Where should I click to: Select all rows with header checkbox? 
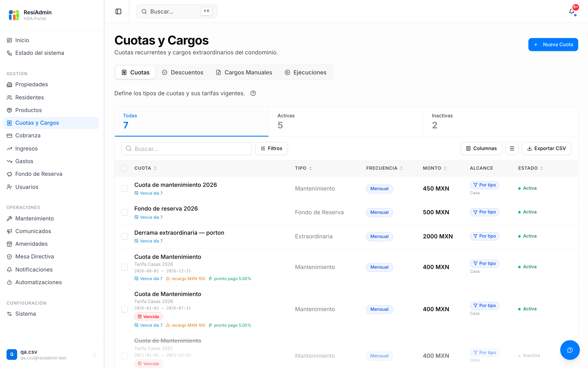coord(124,168)
